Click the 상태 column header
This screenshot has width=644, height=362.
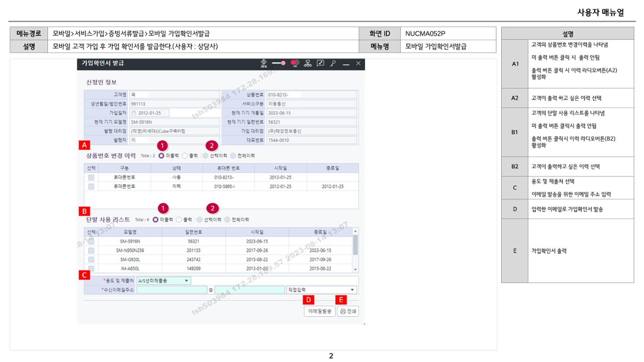(176, 168)
